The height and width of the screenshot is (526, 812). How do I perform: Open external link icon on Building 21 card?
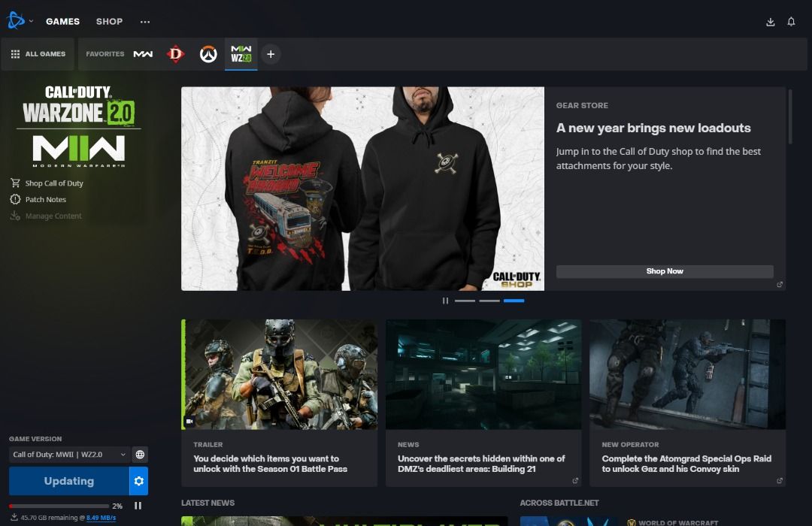[x=575, y=481]
